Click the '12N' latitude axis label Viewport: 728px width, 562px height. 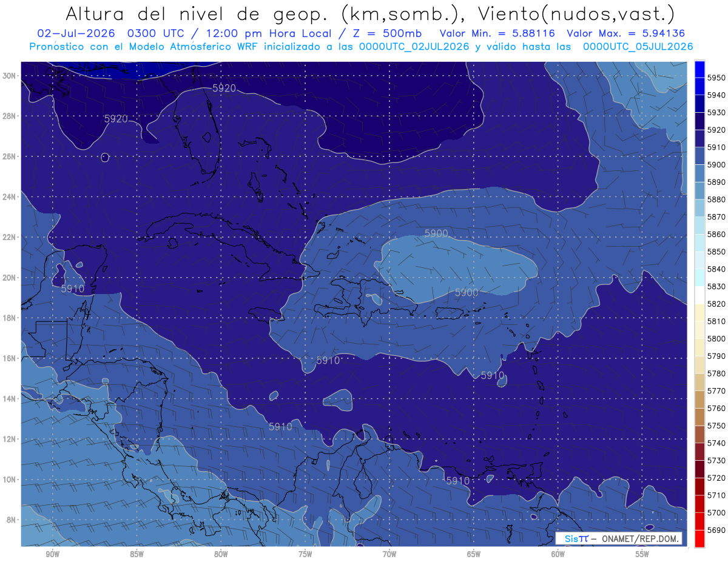[10, 439]
